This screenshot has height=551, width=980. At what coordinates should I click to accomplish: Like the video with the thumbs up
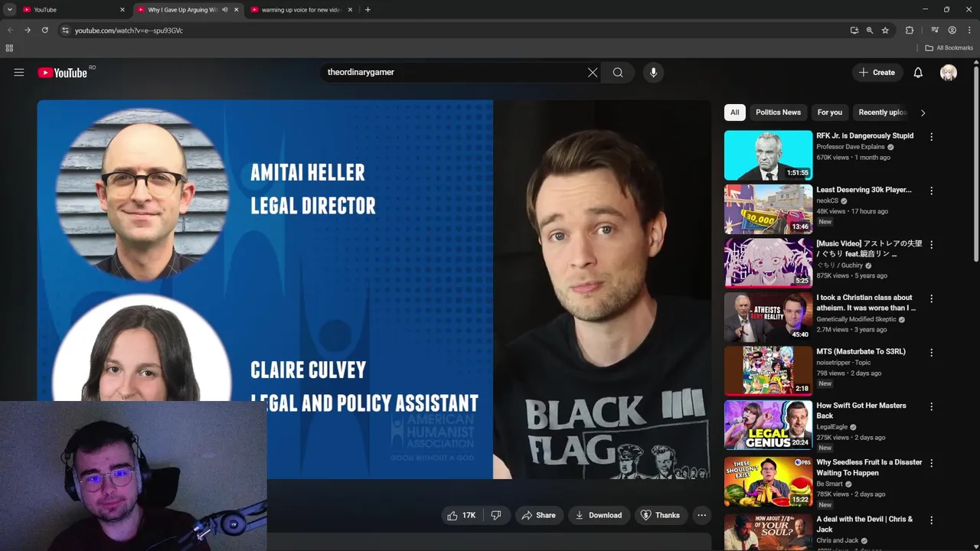pos(462,515)
